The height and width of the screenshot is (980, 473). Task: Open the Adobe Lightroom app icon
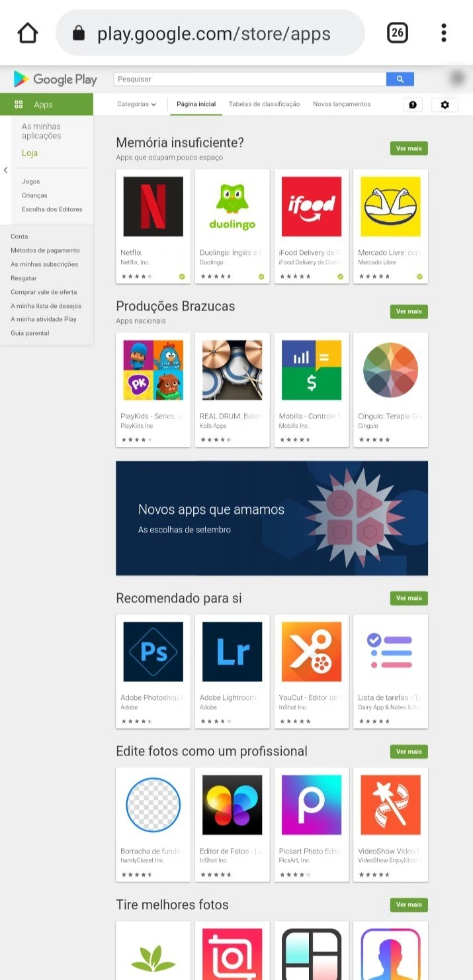point(232,652)
